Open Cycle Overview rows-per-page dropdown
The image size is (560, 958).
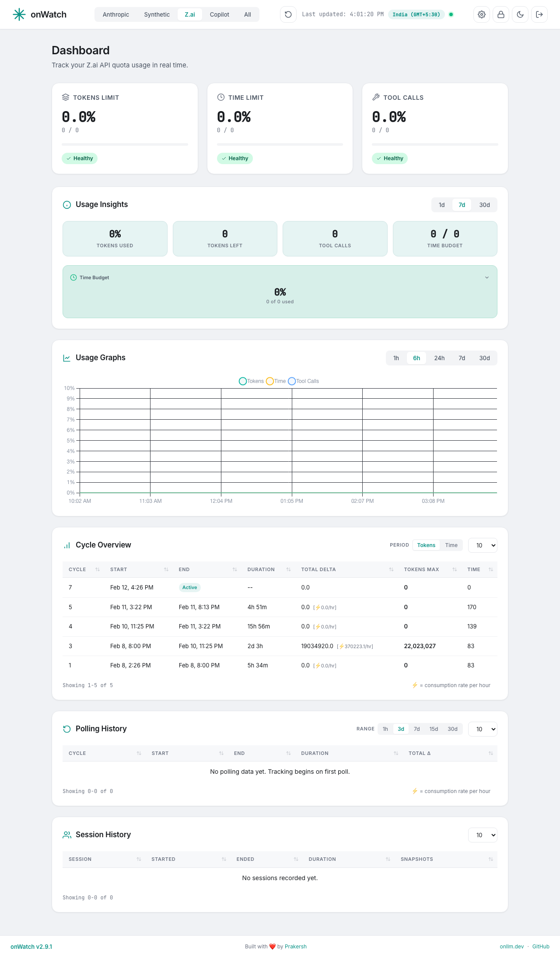[483, 545]
